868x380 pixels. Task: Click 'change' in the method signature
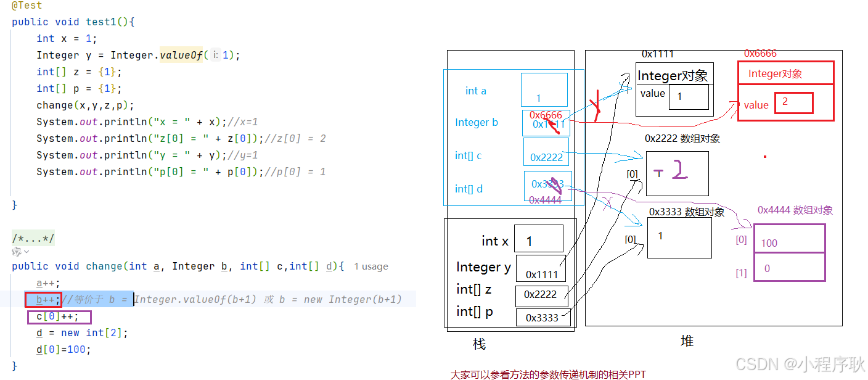[104, 266]
